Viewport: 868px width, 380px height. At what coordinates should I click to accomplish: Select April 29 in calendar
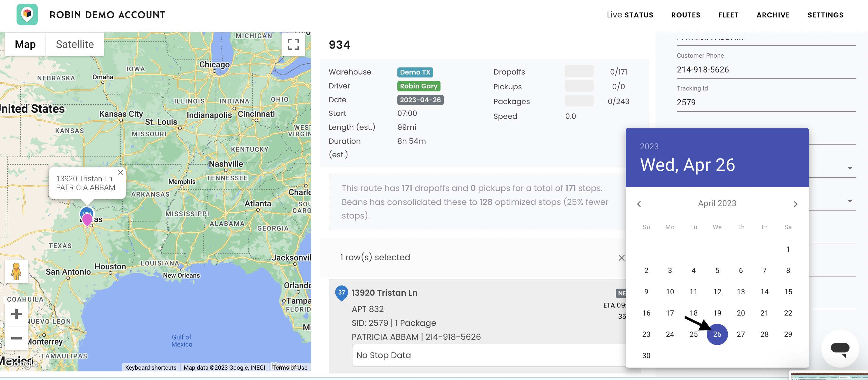(x=788, y=334)
